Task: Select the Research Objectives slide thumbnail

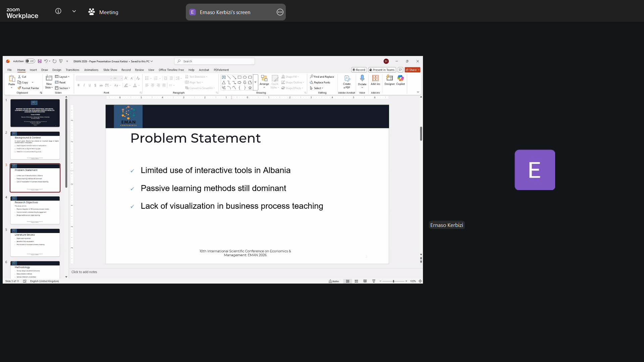Action: (x=35, y=210)
